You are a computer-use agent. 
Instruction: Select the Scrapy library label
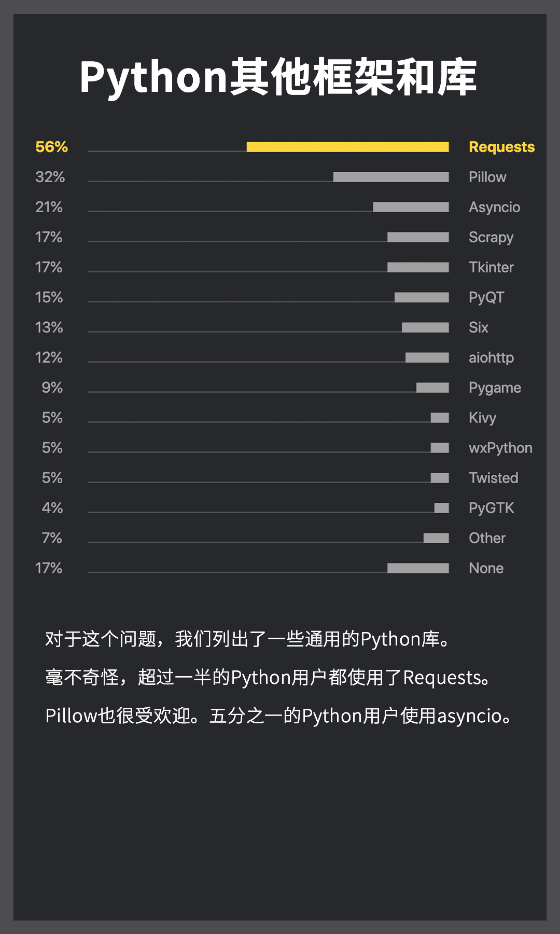click(491, 238)
